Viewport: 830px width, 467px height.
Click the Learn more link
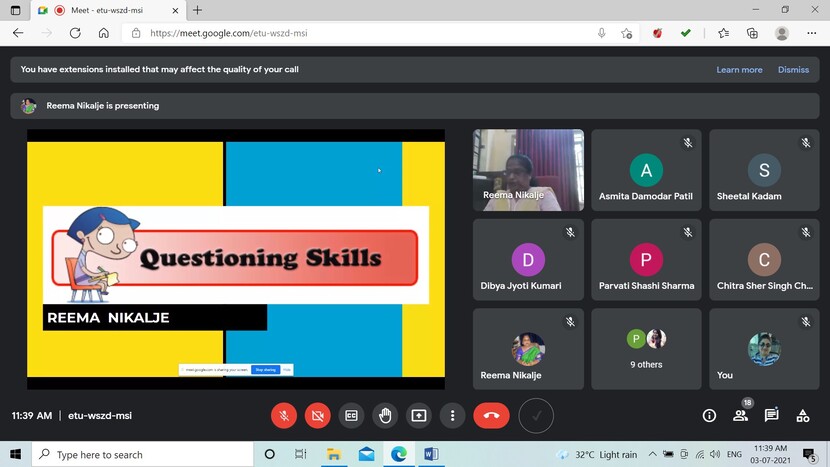739,70
